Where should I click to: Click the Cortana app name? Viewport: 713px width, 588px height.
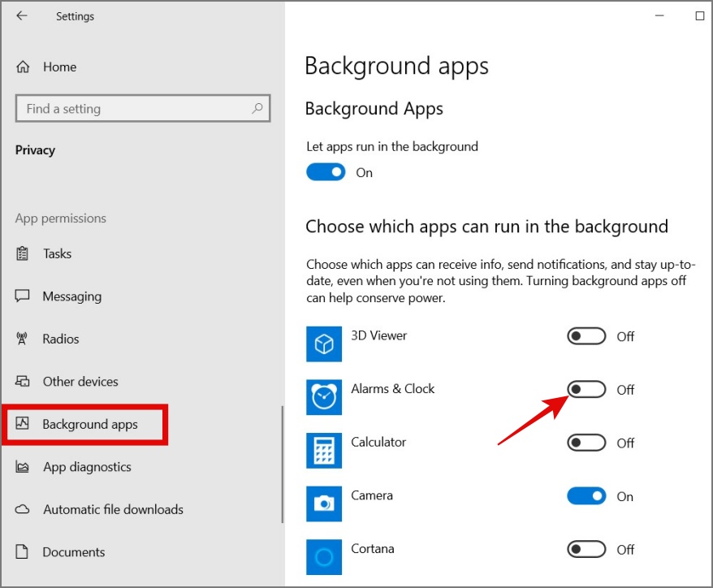373,548
